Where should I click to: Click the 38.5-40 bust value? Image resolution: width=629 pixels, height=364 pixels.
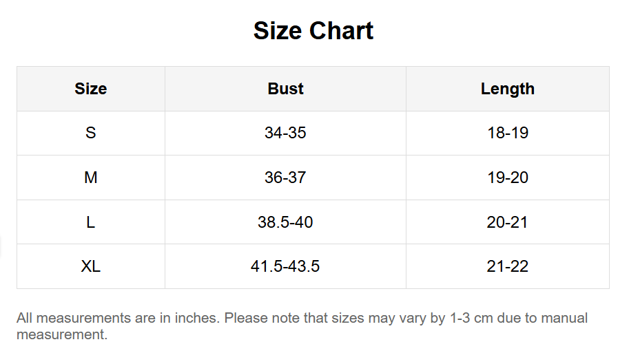coord(285,222)
